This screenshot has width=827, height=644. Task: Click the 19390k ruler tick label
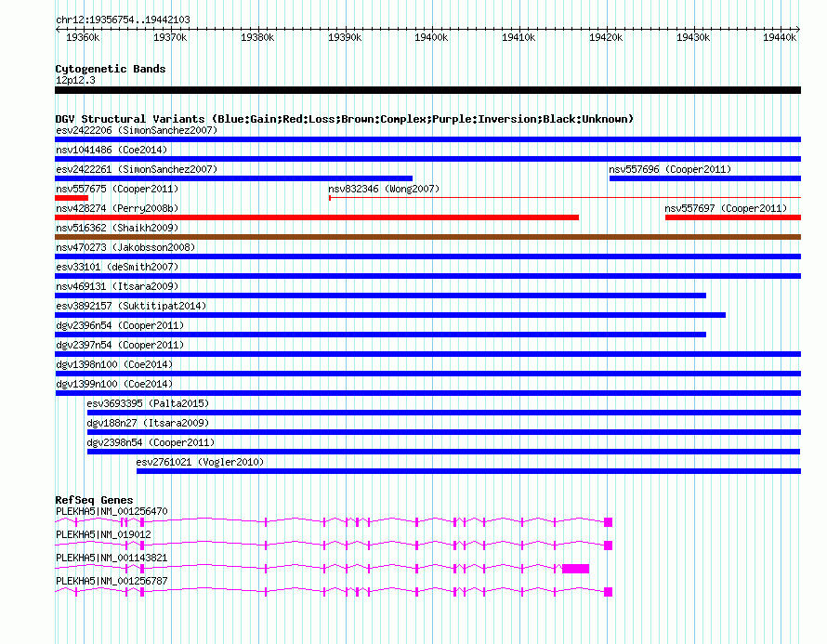coord(345,37)
